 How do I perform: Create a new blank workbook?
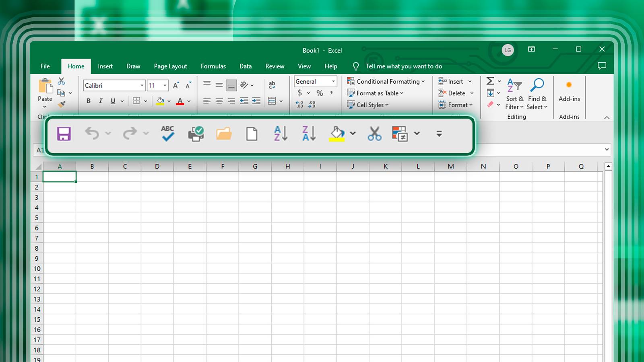252,134
